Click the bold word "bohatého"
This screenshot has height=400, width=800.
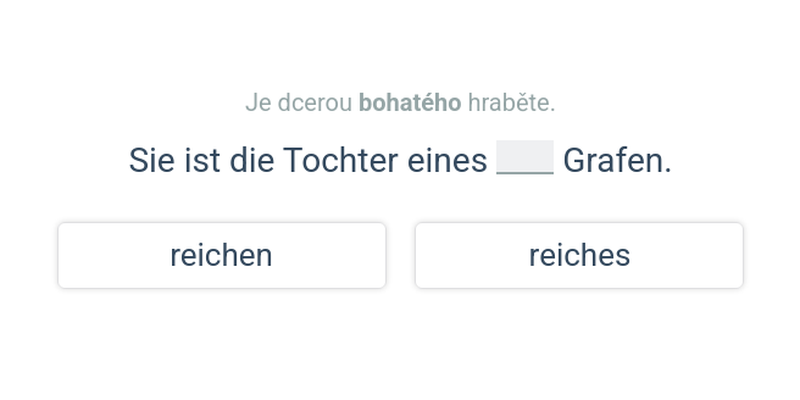coord(410,103)
